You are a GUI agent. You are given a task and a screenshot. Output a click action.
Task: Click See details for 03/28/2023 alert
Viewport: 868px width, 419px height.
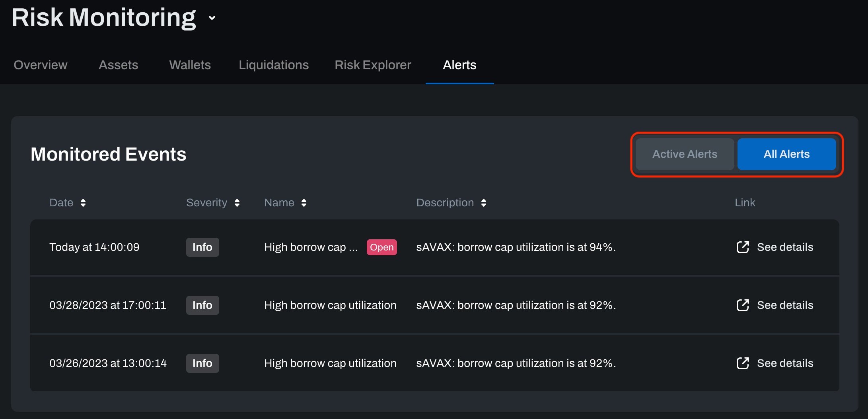point(785,305)
